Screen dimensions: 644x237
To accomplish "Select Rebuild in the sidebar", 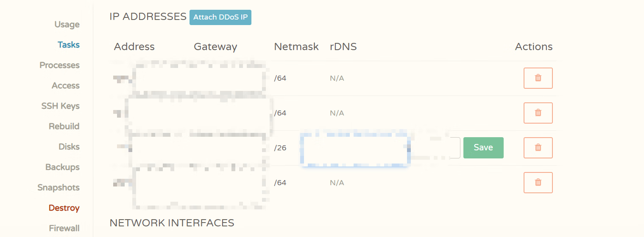I will coord(64,127).
